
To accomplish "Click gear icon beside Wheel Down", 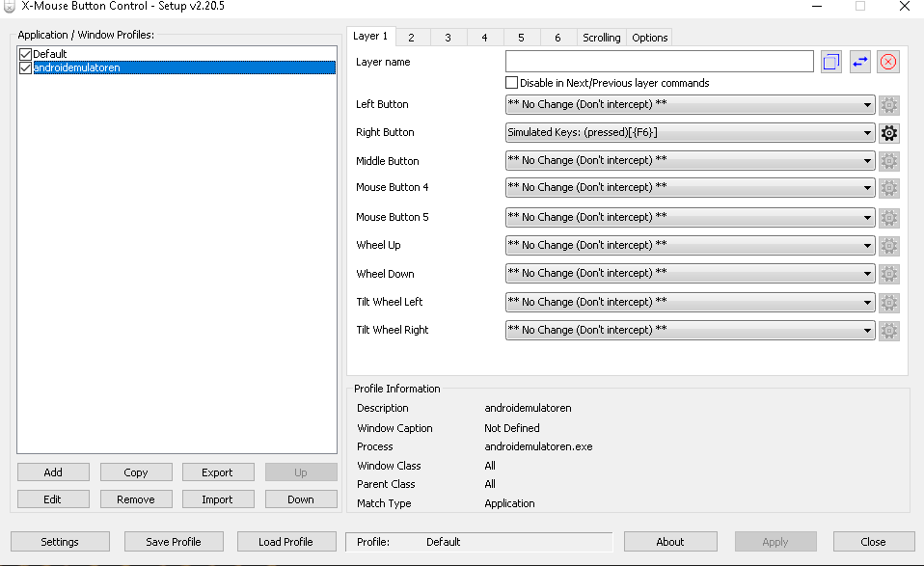I will (888, 274).
